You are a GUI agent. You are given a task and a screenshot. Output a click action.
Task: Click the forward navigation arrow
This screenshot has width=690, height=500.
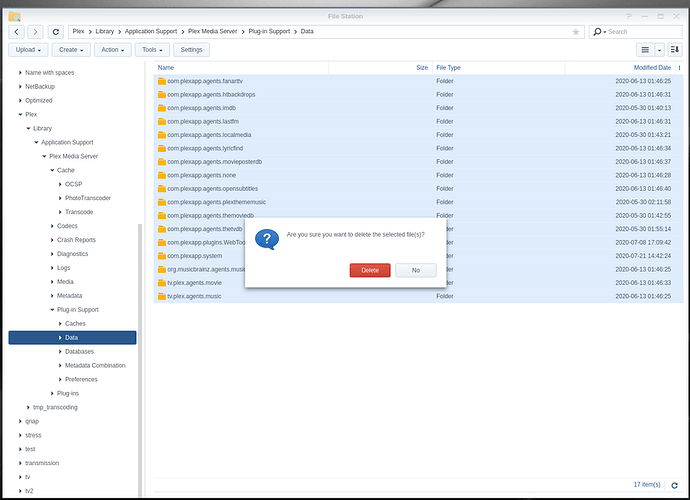(35, 32)
